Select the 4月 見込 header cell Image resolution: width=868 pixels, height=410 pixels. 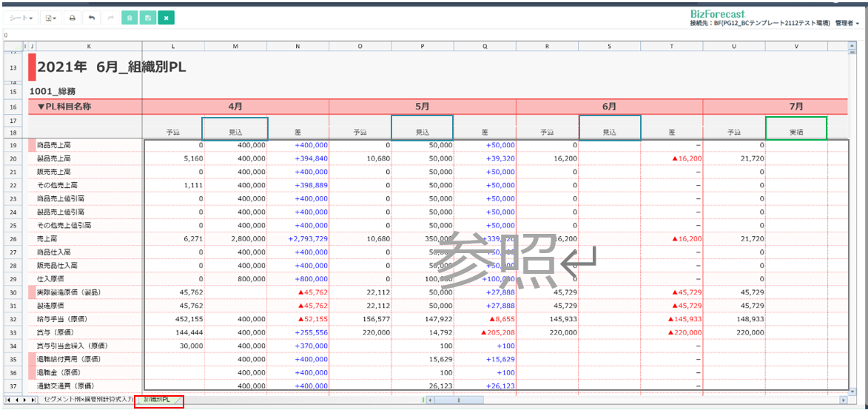pyautogui.click(x=235, y=127)
